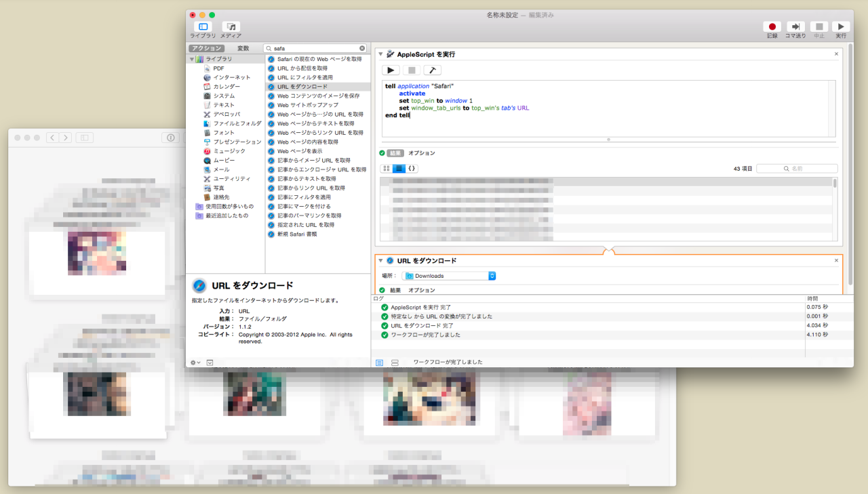Select Web ページを表示 in the action list
This screenshot has width=868, height=494.
[299, 151]
